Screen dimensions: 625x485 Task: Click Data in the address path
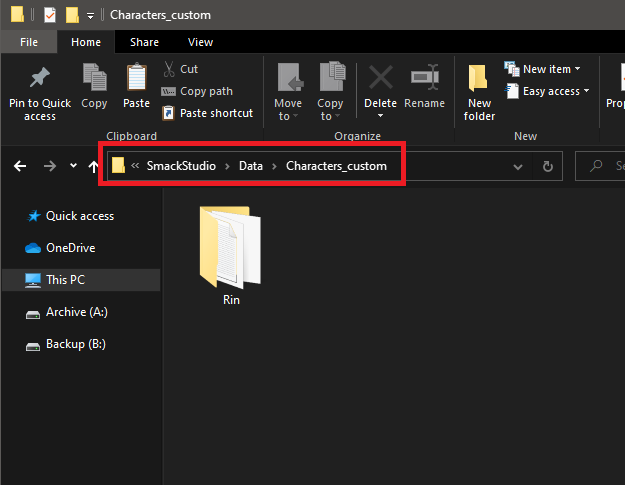[x=251, y=166]
